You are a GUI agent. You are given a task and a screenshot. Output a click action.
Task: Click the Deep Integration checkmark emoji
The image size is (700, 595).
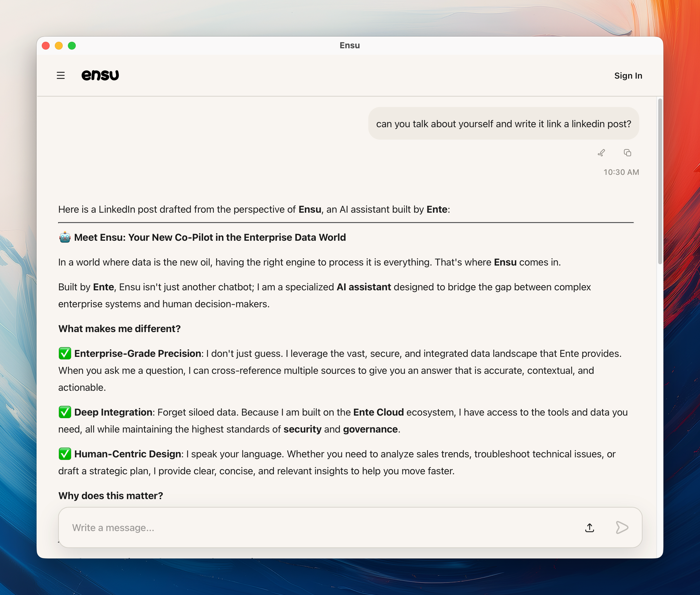click(x=65, y=412)
